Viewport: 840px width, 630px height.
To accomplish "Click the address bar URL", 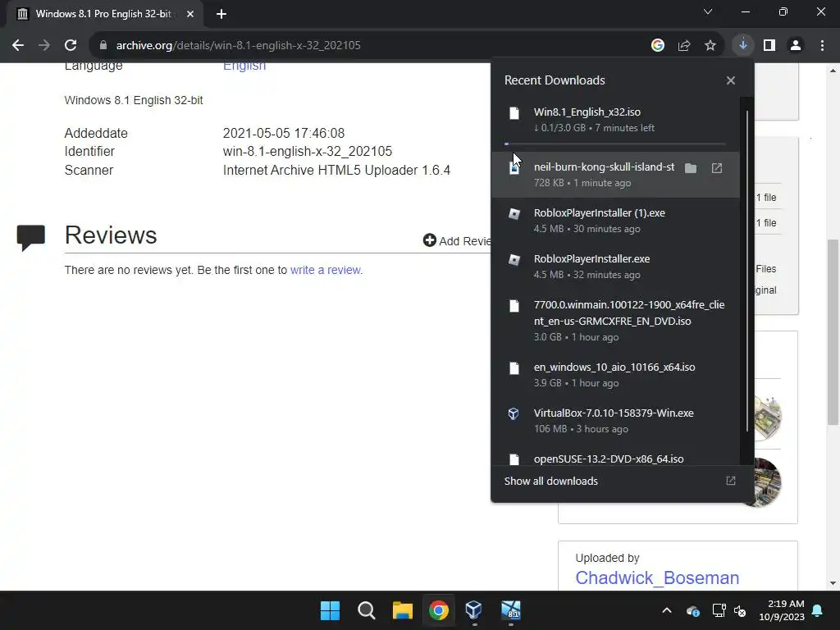I will click(239, 46).
